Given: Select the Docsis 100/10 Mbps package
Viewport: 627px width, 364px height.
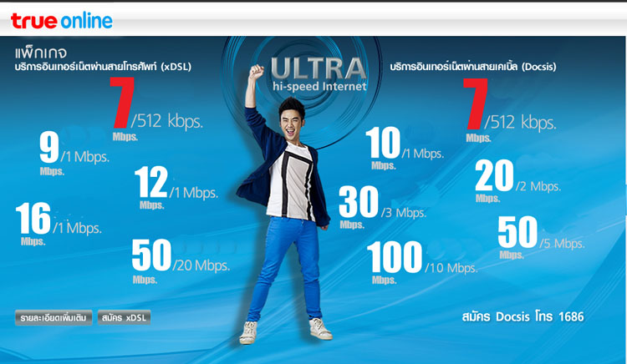Looking at the screenshot, I should pyautogui.click(x=422, y=263).
